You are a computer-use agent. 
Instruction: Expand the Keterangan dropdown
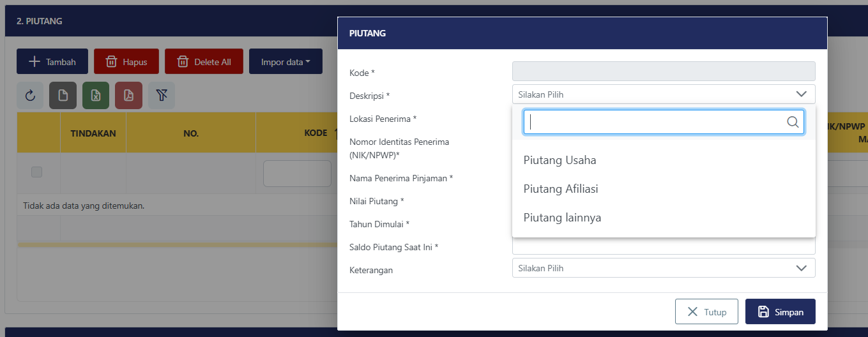pyautogui.click(x=802, y=268)
